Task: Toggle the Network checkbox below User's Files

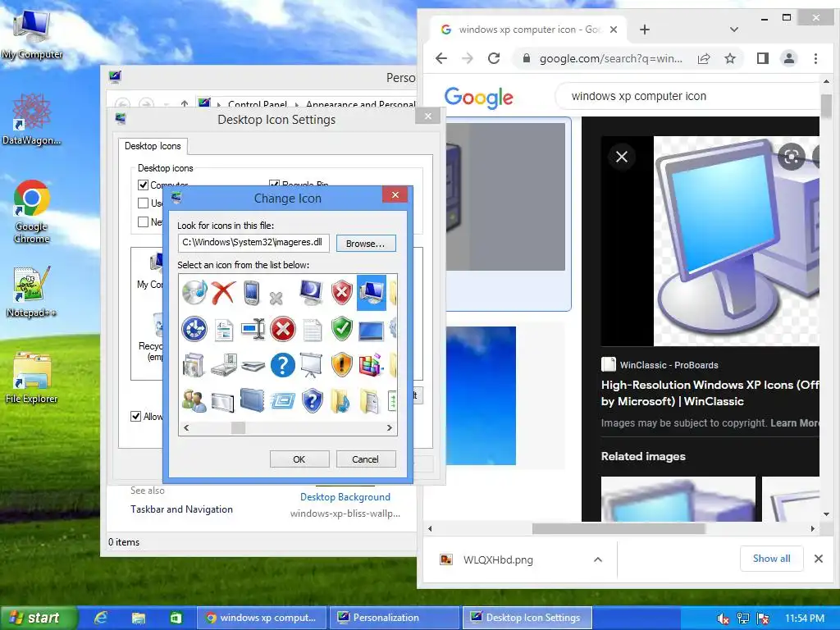Action: pos(143,221)
